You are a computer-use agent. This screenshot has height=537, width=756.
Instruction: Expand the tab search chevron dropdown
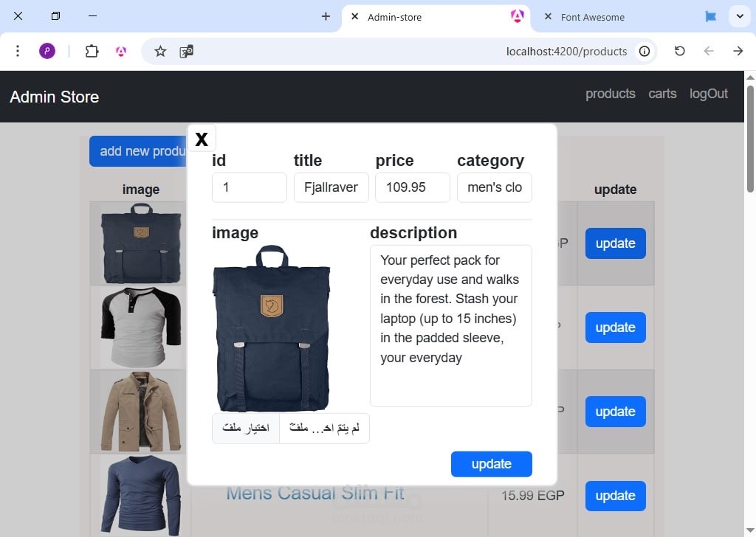coord(740,16)
